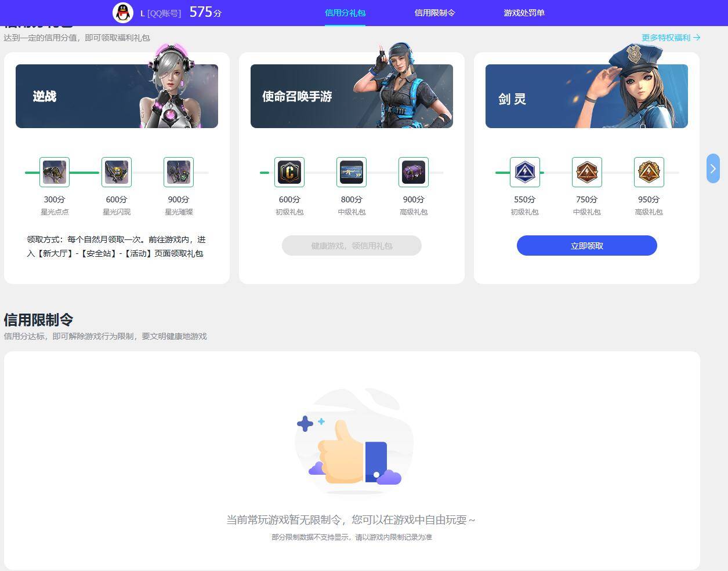The height and width of the screenshot is (571, 728).
Task: Expand more games with the right arrow chevron
Action: pyautogui.click(x=713, y=168)
